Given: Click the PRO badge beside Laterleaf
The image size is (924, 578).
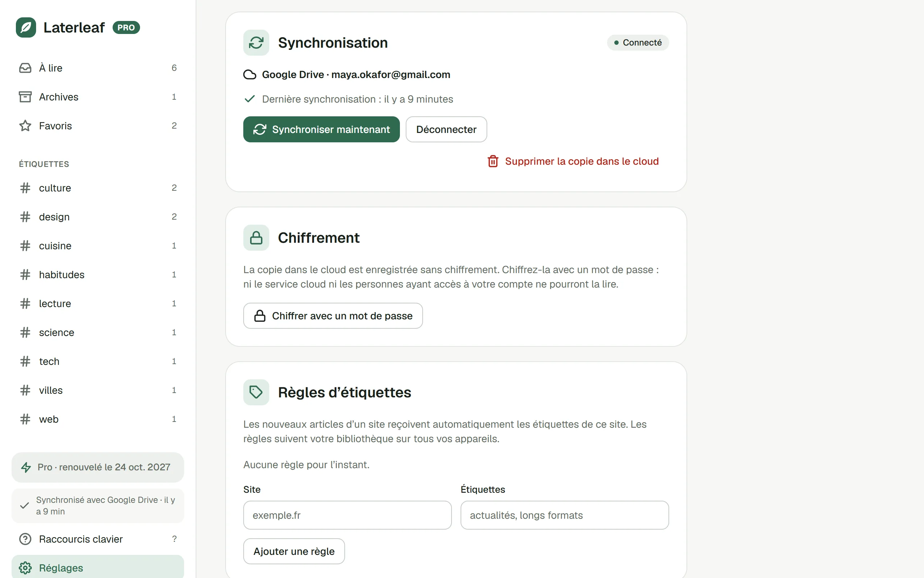Looking at the screenshot, I should [x=126, y=27].
